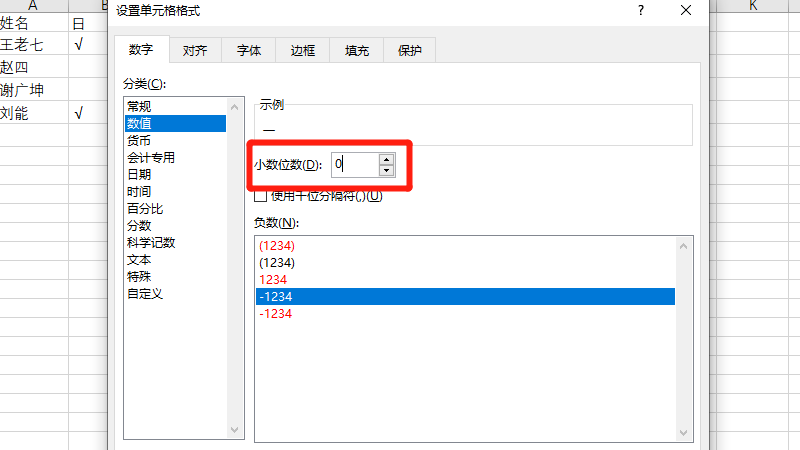Click the help question mark button
This screenshot has width=800, height=450.
(638, 10)
